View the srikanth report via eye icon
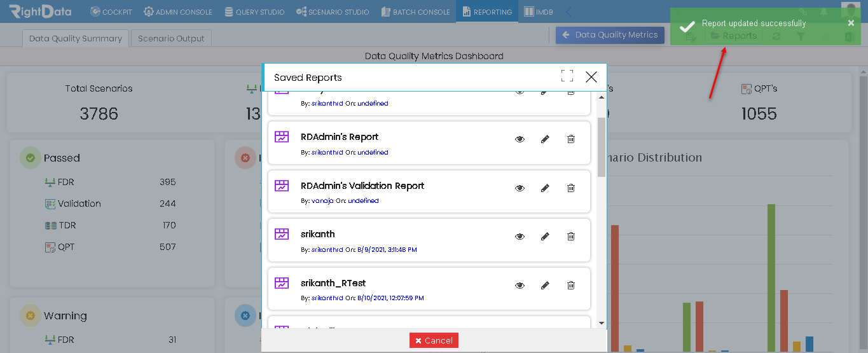 [520, 236]
